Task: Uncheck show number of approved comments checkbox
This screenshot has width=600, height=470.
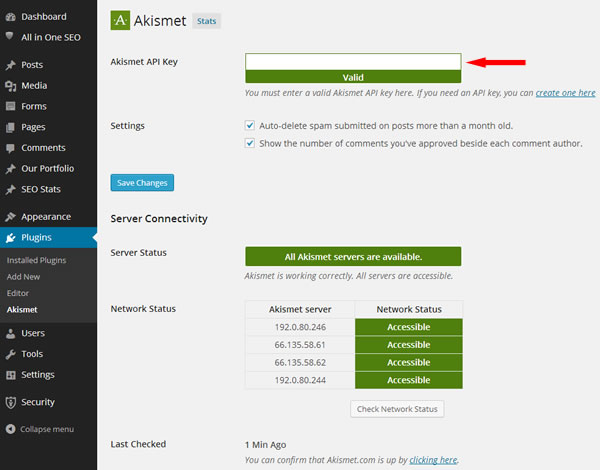Action: [x=250, y=143]
